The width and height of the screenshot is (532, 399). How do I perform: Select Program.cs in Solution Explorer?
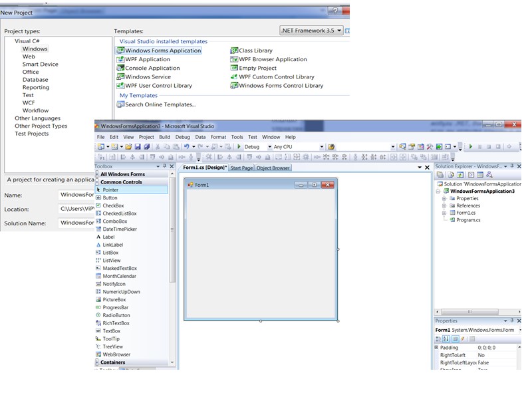coord(468,220)
